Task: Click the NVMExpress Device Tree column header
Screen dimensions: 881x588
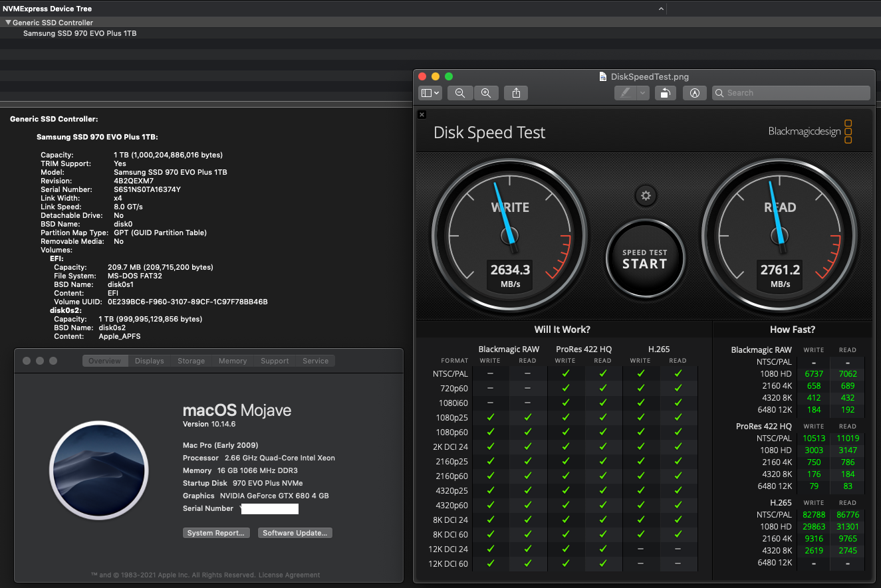Action: (47, 9)
